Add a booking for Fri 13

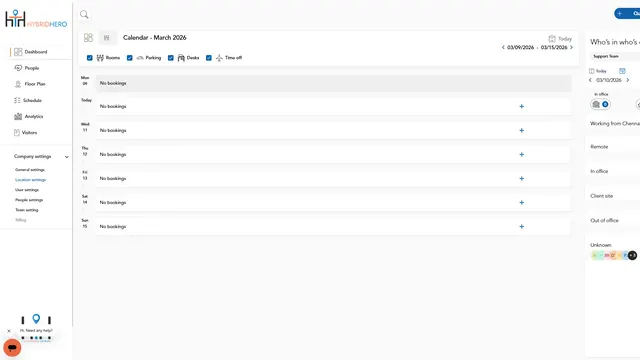click(x=521, y=179)
